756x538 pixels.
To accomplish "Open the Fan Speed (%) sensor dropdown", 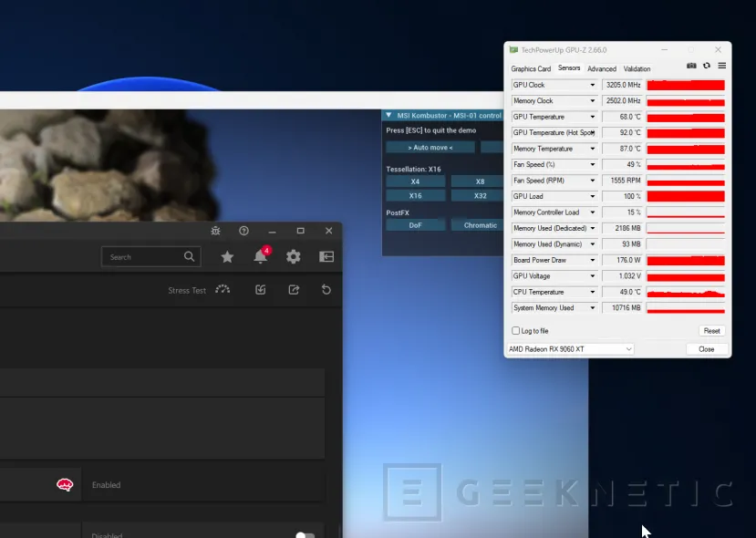I will pyautogui.click(x=593, y=164).
